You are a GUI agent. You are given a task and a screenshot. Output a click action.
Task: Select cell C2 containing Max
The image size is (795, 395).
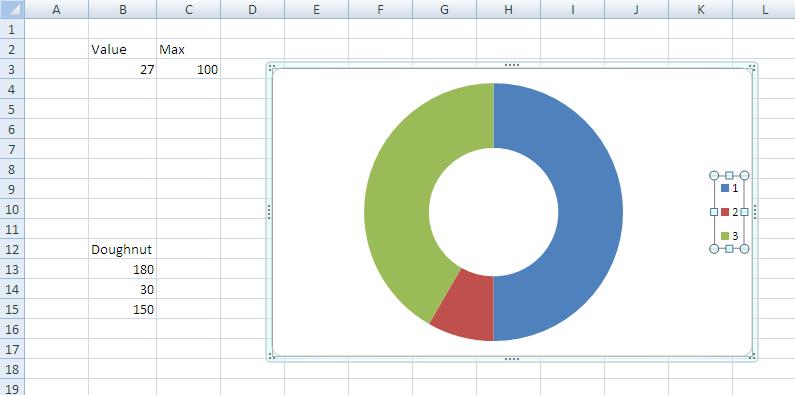point(188,49)
